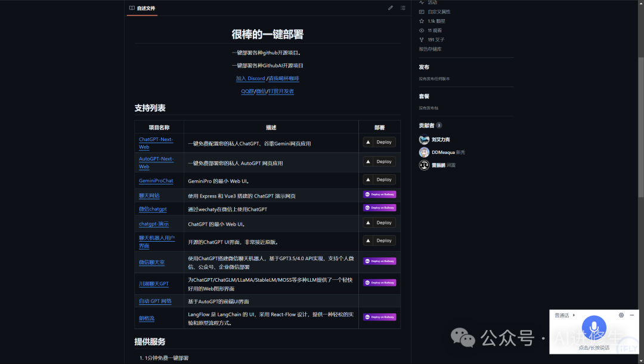The height and width of the screenshot is (364, 644).
Task: Click Deploy on Railway for 川湖聊天GPT
Action: point(379,283)
